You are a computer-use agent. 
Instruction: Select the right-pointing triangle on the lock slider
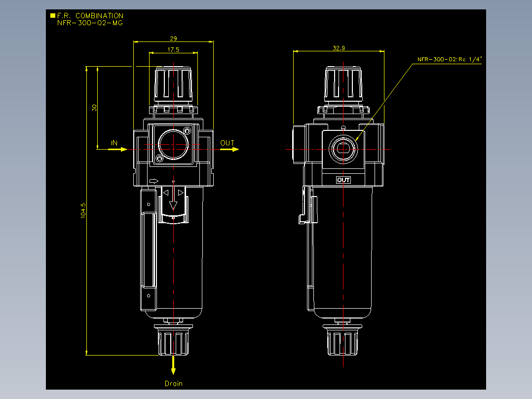(181, 193)
